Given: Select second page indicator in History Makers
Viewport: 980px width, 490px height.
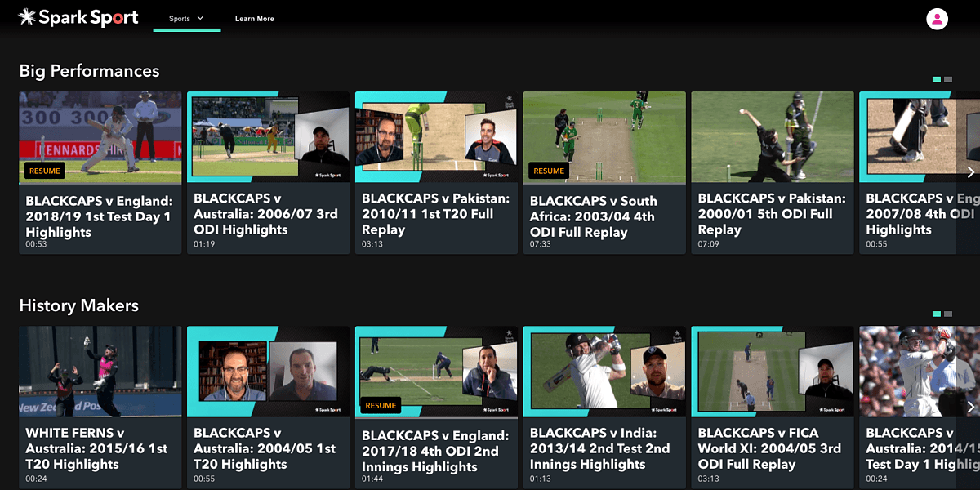Looking at the screenshot, I should tap(947, 314).
